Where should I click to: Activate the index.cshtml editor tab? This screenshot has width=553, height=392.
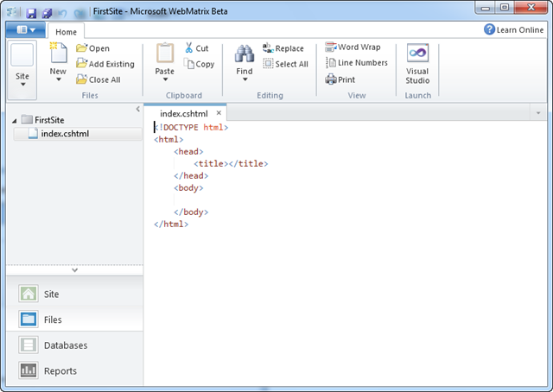coord(184,113)
